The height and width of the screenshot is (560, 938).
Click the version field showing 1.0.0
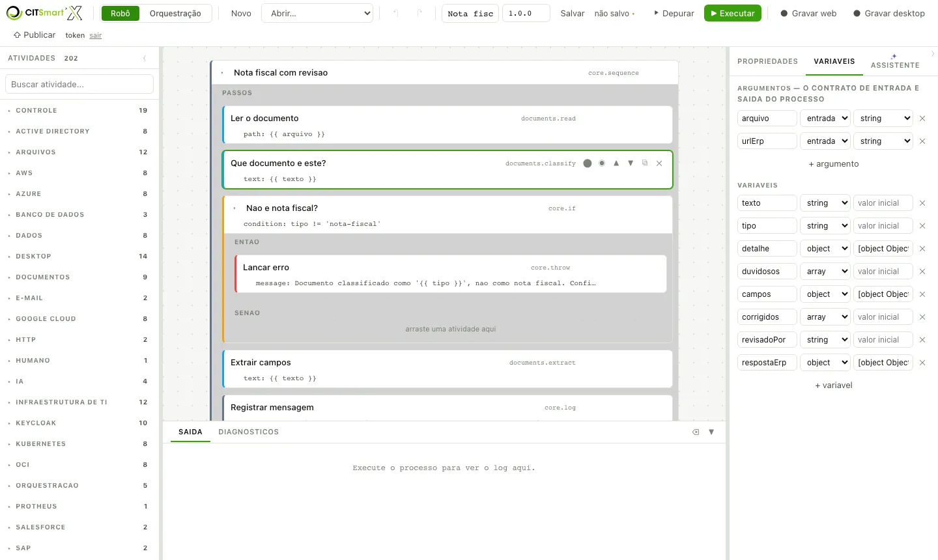526,13
